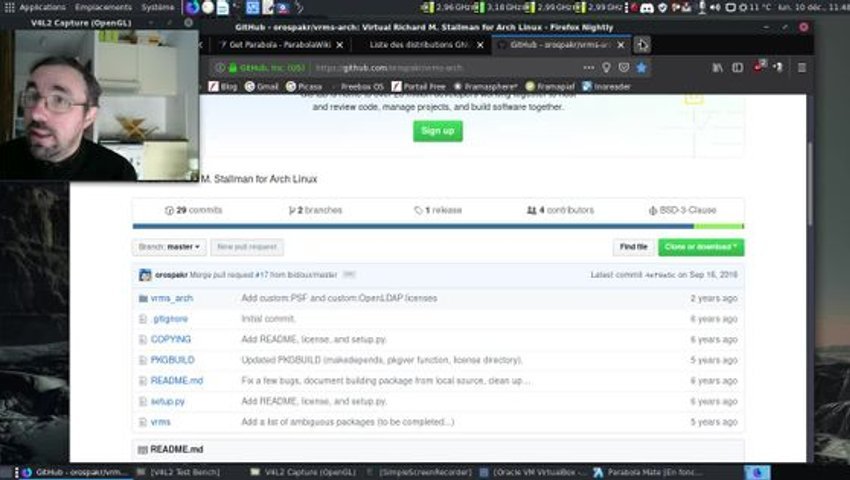
Task: Open the Inoreader bookmark
Action: point(606,86)
